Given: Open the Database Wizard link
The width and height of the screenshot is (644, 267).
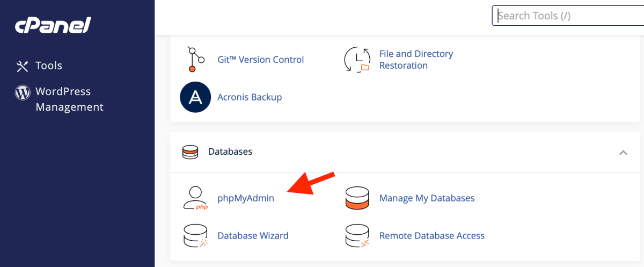Looking at the screenshot, I should [x=253, y=236].
